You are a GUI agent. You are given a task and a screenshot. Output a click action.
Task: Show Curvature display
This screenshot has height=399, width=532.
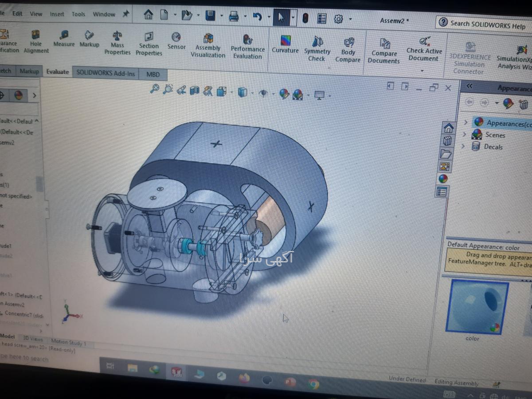pyautogui.click(x=285, y=44)
